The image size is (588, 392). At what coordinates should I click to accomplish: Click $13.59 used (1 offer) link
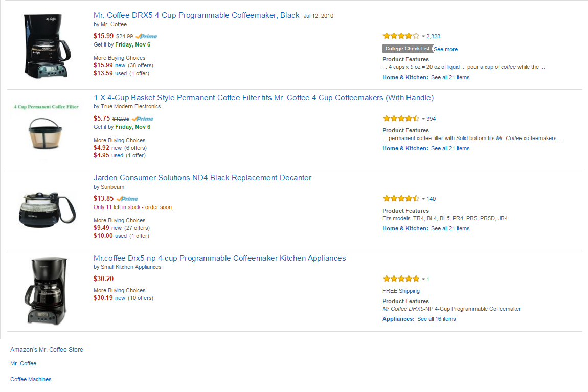tap(121, 73)
